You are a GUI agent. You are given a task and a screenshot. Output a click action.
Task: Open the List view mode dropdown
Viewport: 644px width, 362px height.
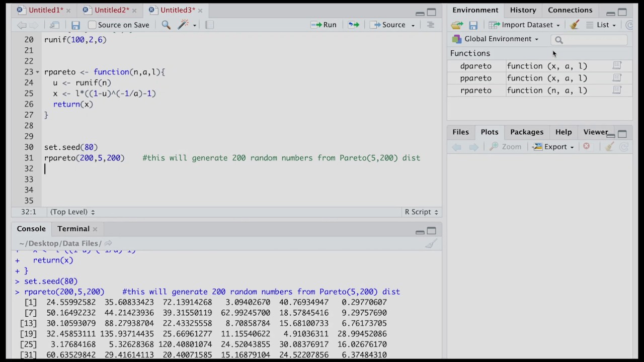point(601,25)
